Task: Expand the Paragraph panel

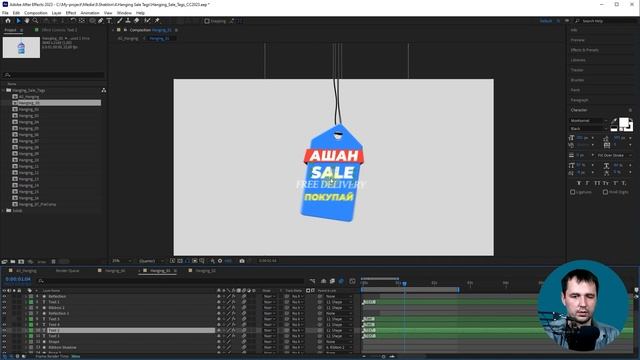Action: point(579,100)
